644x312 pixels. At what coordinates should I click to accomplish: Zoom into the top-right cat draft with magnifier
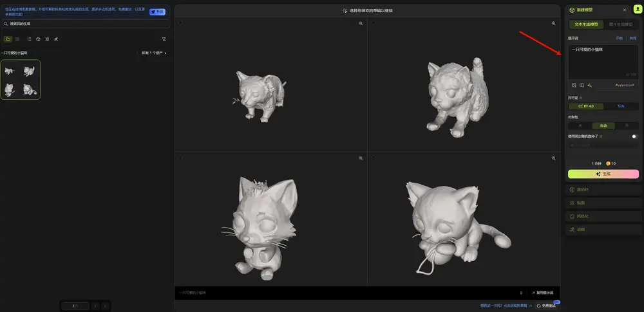click(x=554, y=24)
